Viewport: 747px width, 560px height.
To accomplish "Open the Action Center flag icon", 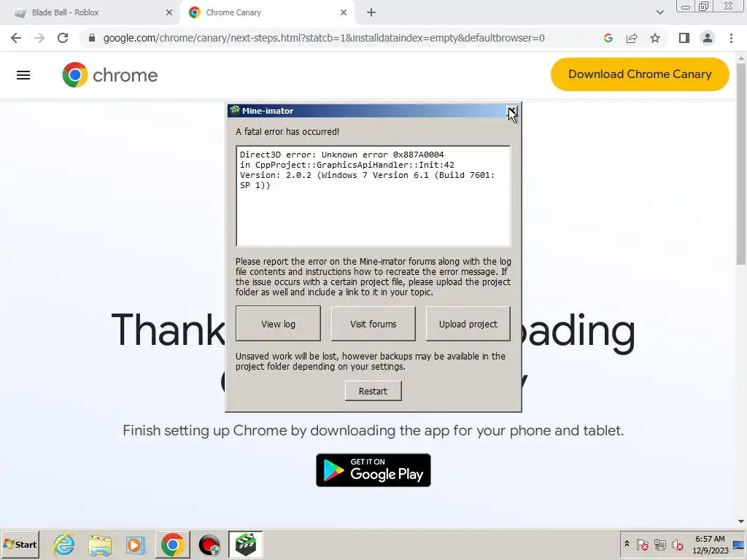I will tap(642, 544).
